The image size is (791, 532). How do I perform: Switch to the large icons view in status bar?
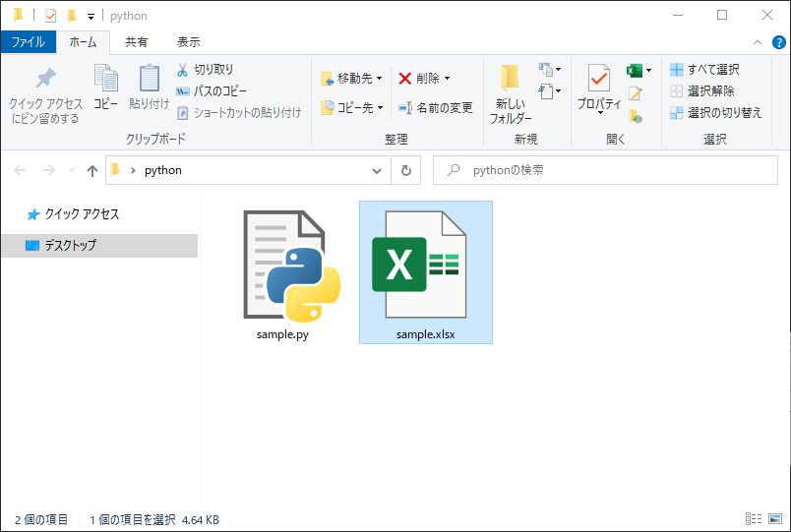click(x=774, y=518)
